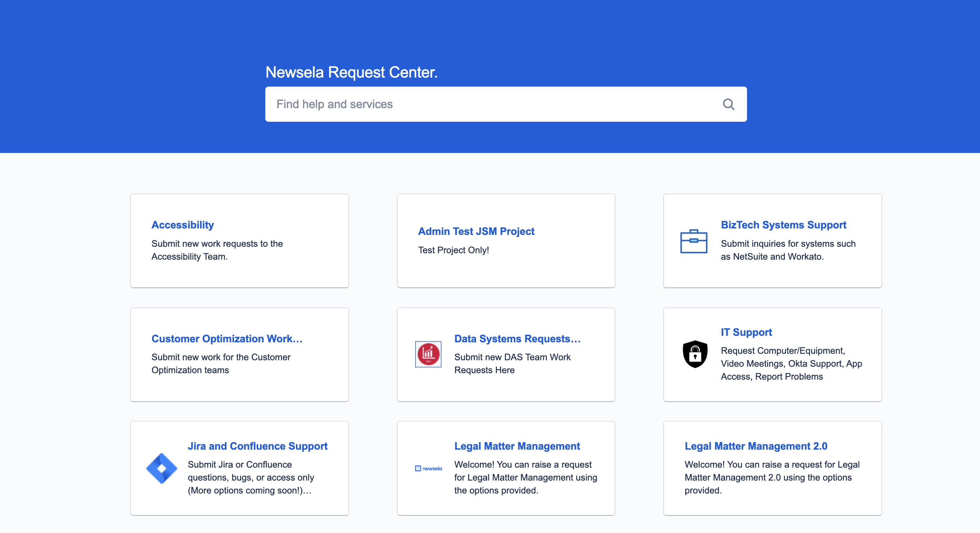Open Admin Test JSM Project

point(476,232)
